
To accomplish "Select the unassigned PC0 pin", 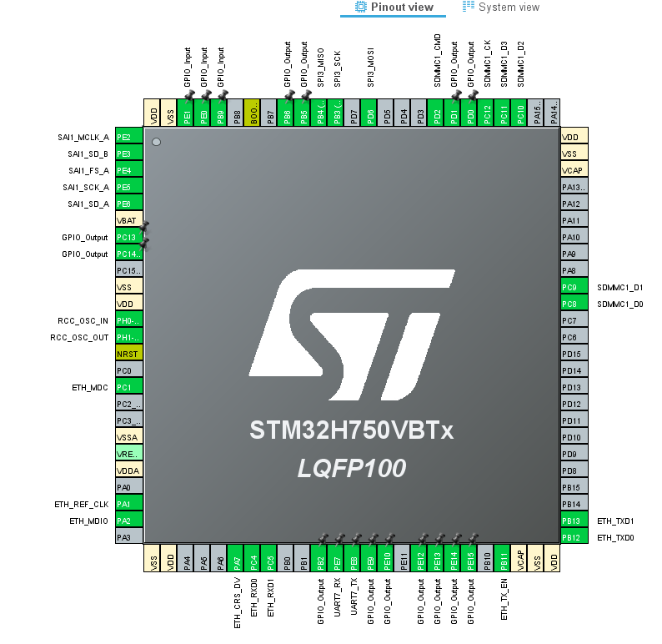I will tap(129, 370).
